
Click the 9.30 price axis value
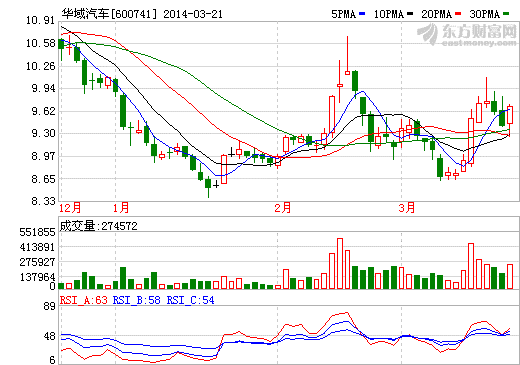coord(43,133)
